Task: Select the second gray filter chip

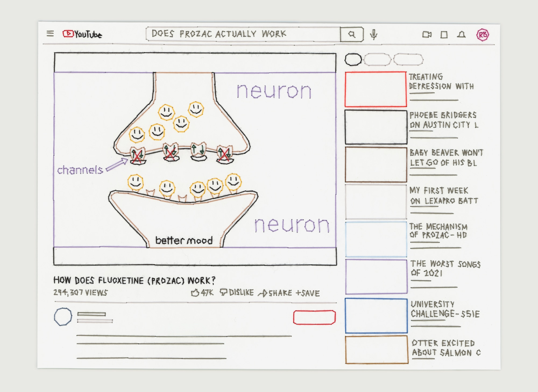Action: [x=377, y=59]
